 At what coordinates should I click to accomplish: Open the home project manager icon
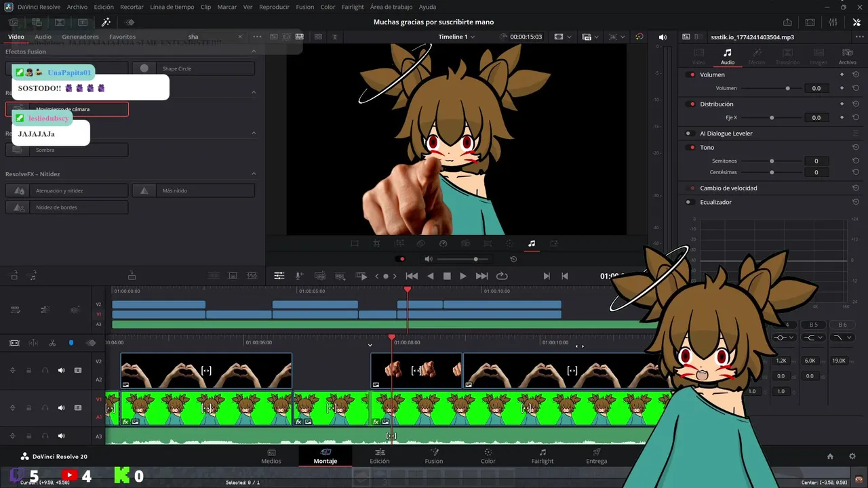(x=830, y=456)
